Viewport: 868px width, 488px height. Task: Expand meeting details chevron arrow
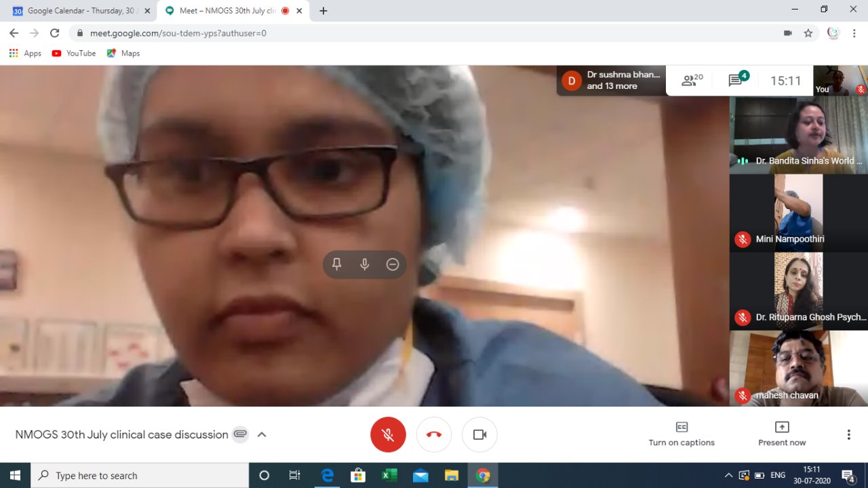tap(262, 434)
